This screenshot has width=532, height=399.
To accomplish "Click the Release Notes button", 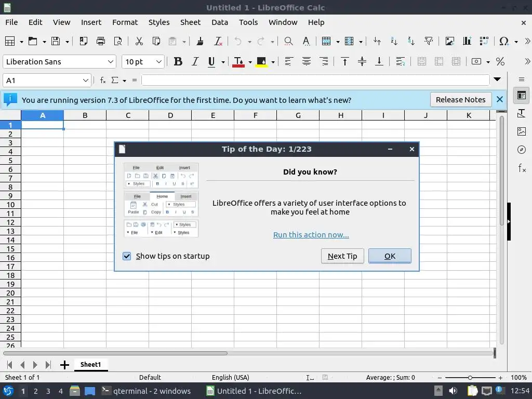I will 460,100.
